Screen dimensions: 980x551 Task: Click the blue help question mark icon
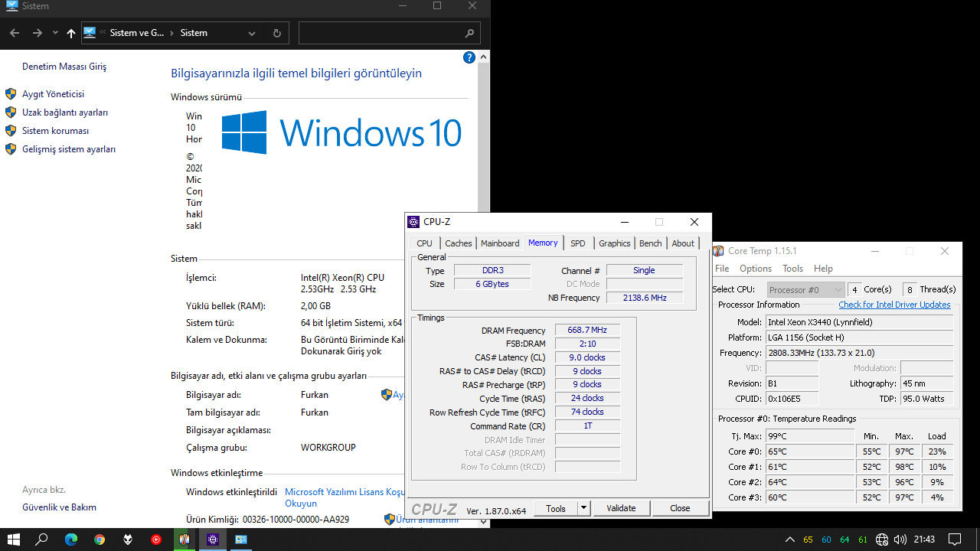click(x=469, y=57)
